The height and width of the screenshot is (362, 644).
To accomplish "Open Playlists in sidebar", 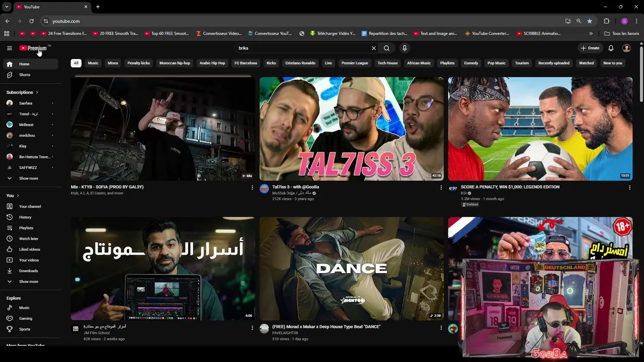I will [x=30, y=228].
